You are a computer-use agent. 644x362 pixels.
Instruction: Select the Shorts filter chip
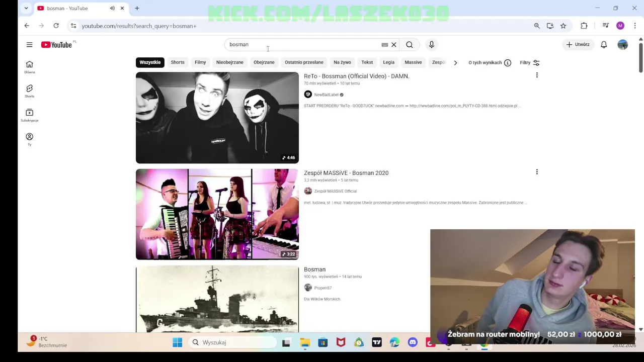tap(178, 62)
